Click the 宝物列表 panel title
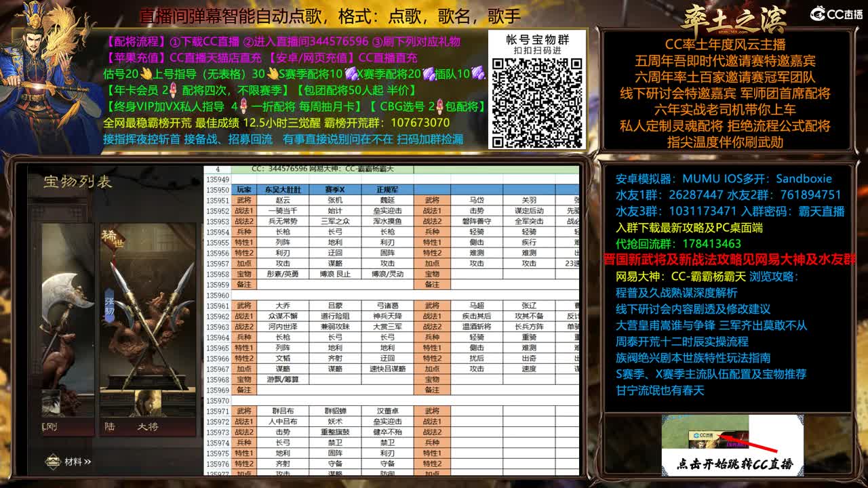868x488 pixels. point(78,182)
